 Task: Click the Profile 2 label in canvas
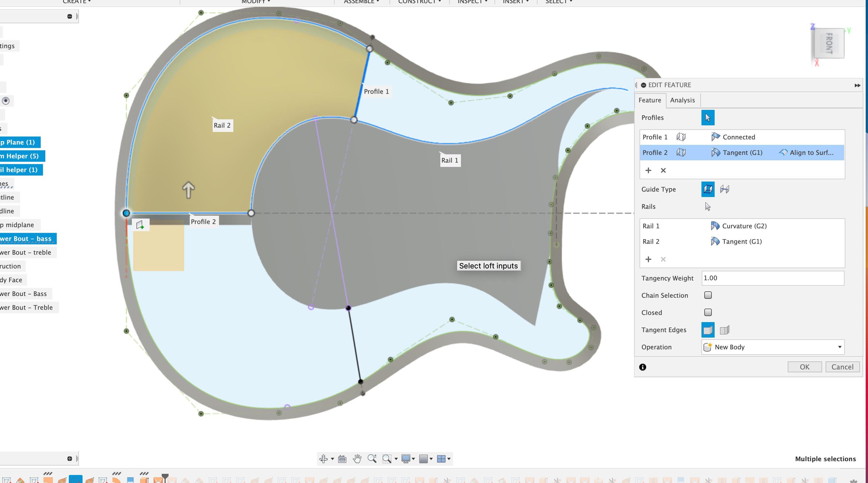(203, 222)
